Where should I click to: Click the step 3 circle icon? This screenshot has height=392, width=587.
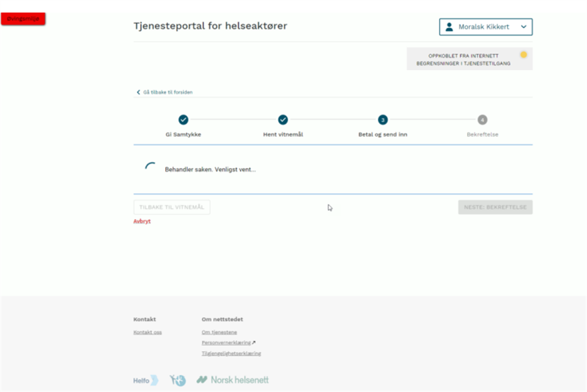click(x=383, y=120)
